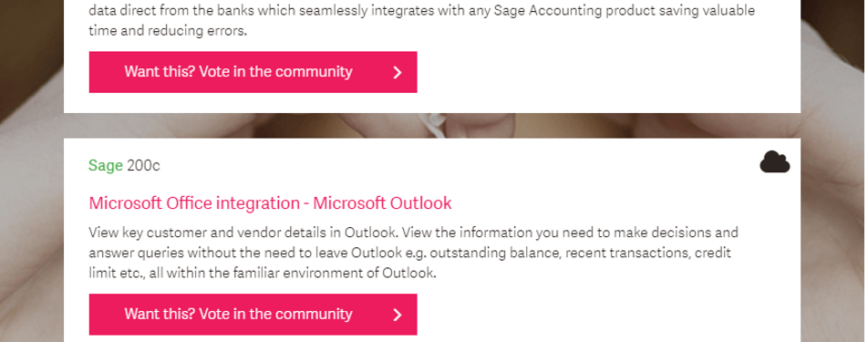Click the 'data direct from the banks' text line

[x=422, y=11]
